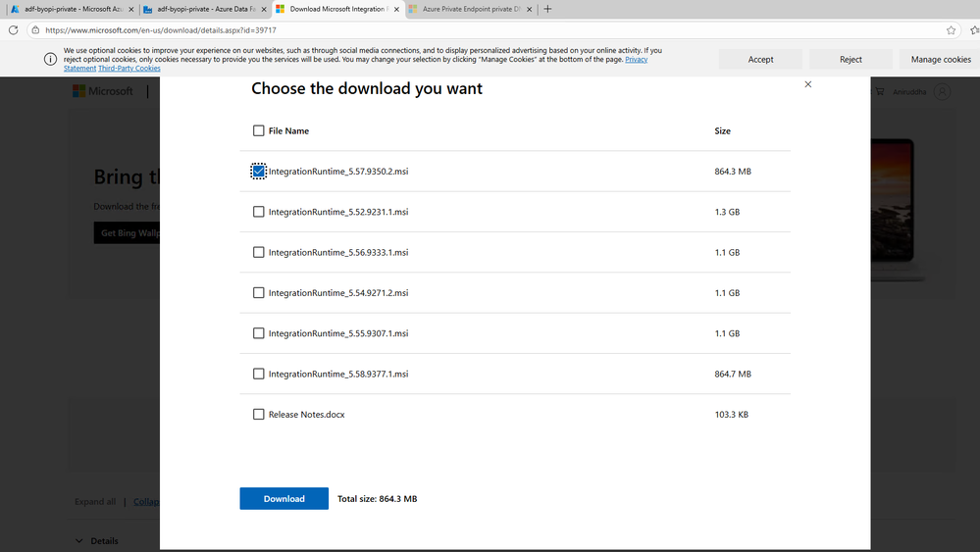Click the Collapse all link
Viewport: 980px width, 552px height.
pos(146,501)
